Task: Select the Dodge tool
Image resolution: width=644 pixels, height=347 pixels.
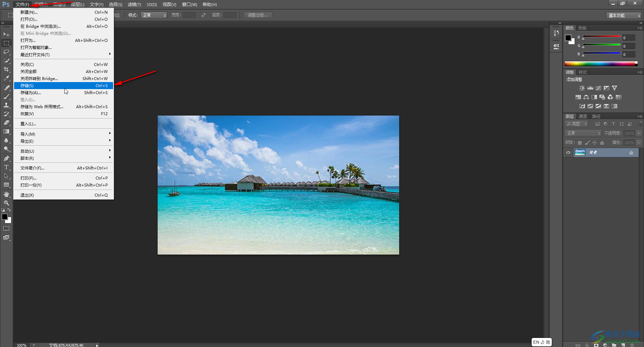Action: point(6,149)
